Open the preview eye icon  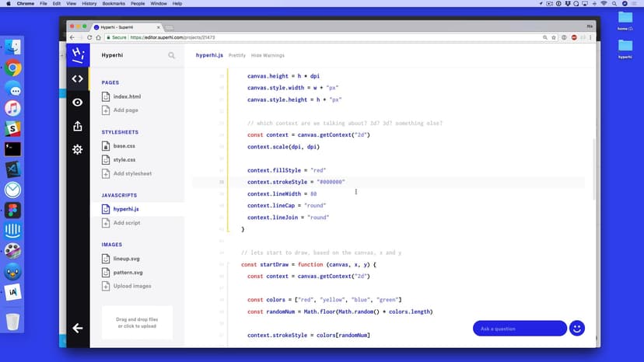click(x=77, y=103)
